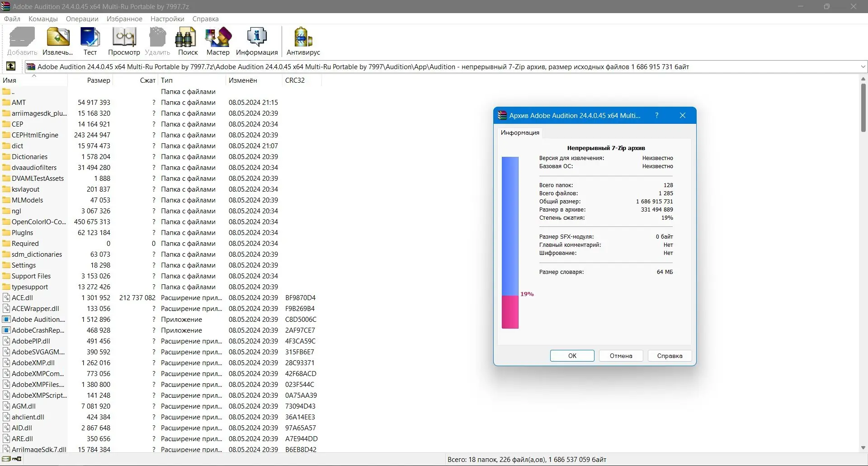Sort by Тип column header
868x466 pixels.
(192, 80)
